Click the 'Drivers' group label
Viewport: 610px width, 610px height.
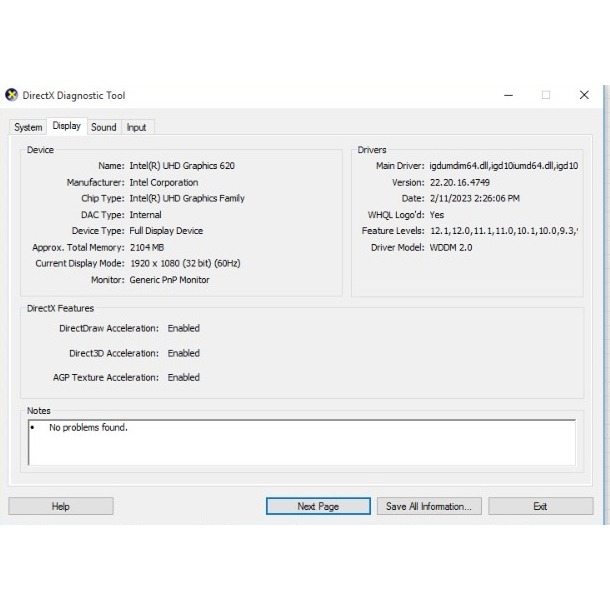tap(372, 150)
